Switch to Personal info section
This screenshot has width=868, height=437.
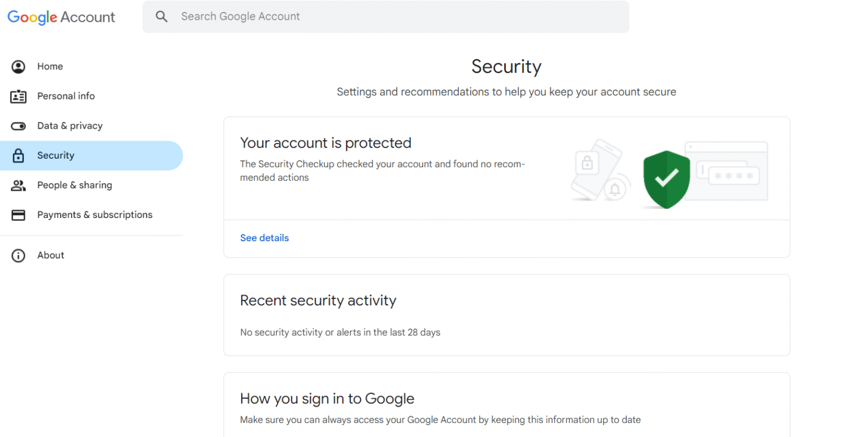(66, 96)
